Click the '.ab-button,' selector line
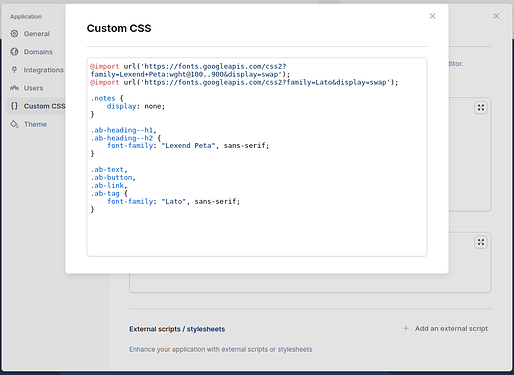Screen dimensions: 514x375 click(x=113, y=177)
